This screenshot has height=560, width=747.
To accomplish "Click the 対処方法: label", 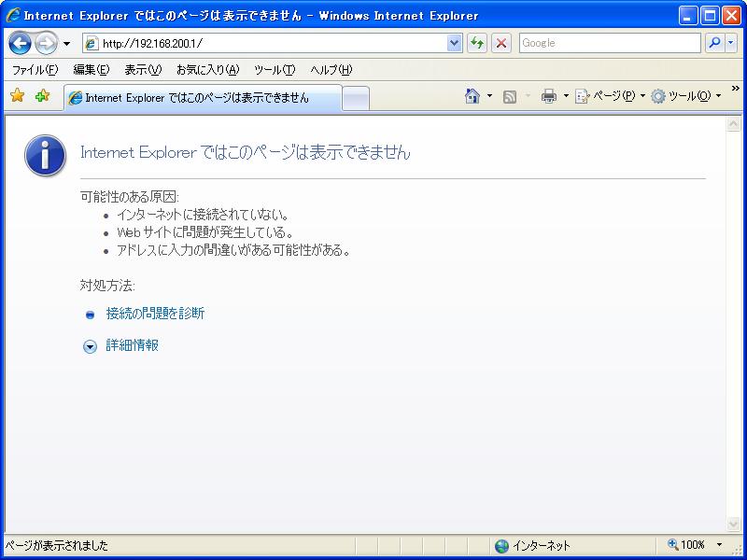I will (x=107, y=286).
